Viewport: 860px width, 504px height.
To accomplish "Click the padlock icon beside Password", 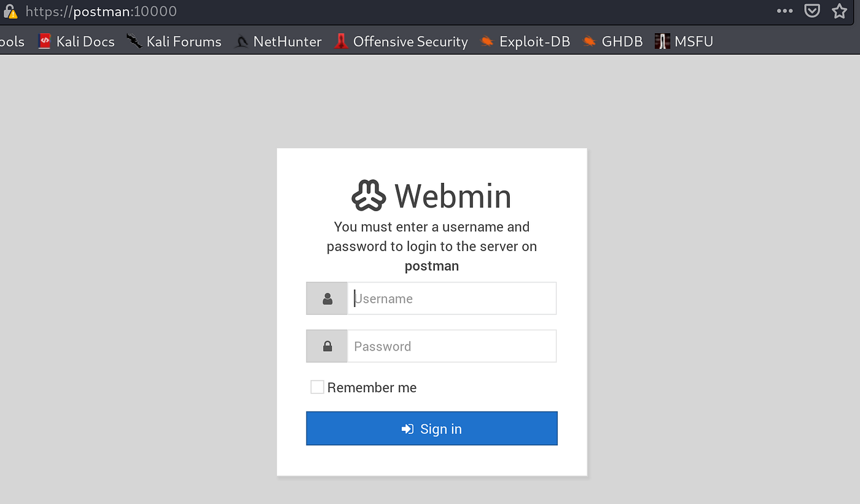I will (327, 346).
